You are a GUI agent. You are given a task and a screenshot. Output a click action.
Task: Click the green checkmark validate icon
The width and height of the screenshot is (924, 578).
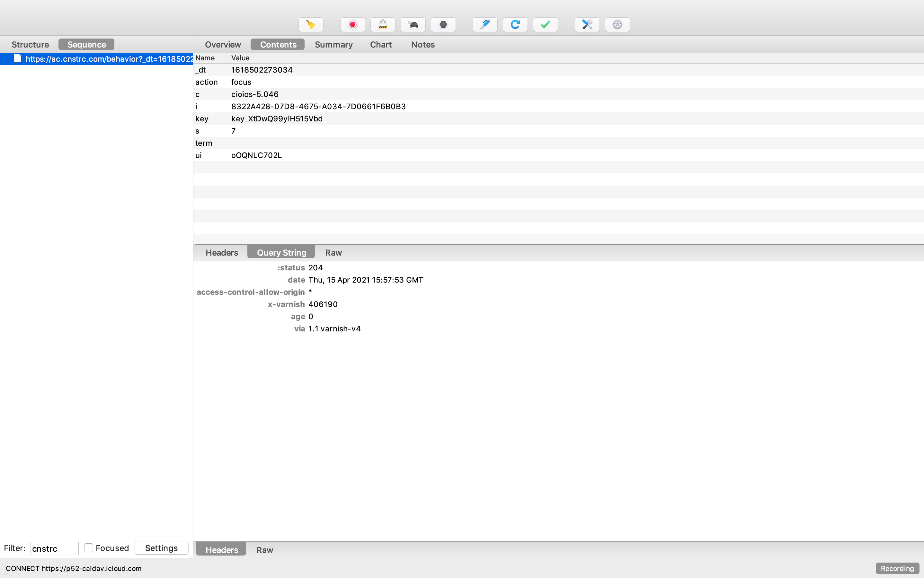(545, 25)
